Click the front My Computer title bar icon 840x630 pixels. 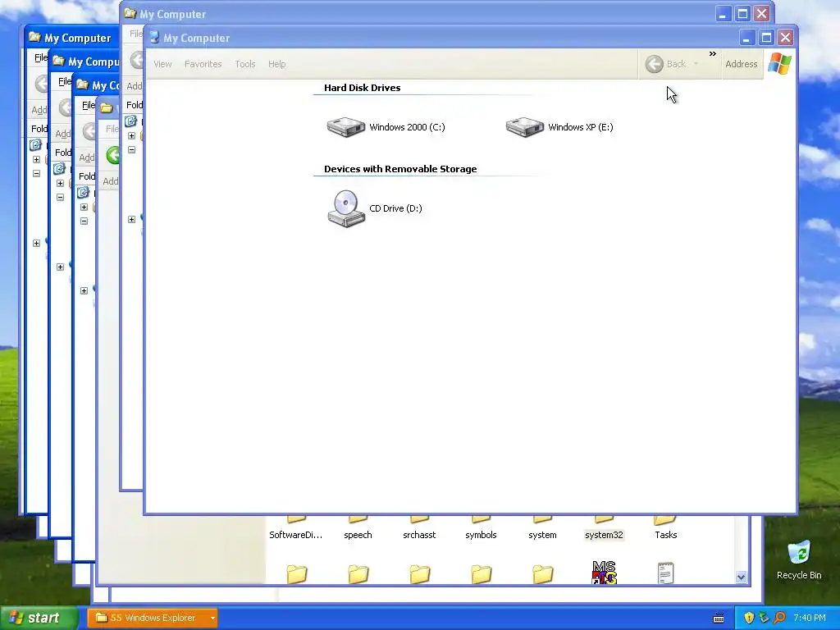154,38
